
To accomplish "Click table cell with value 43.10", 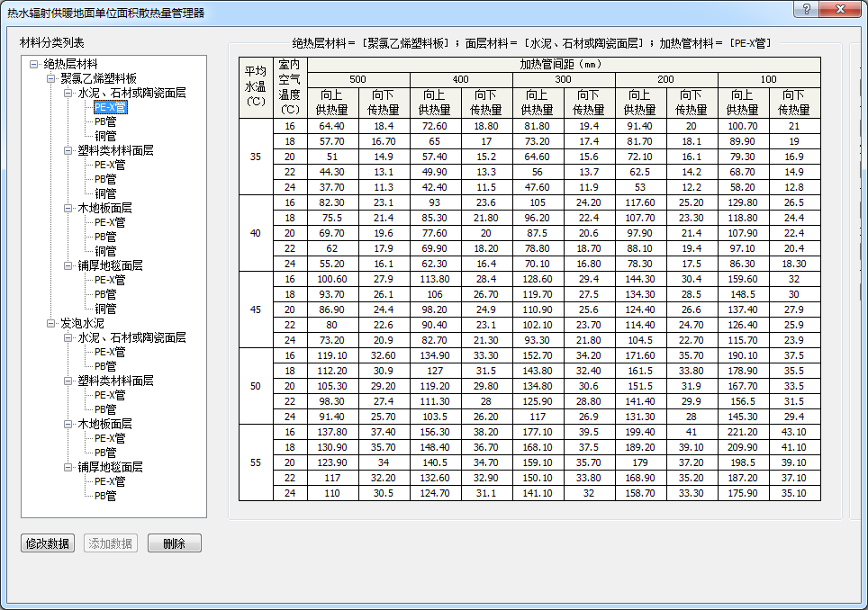I will [794, 432].
